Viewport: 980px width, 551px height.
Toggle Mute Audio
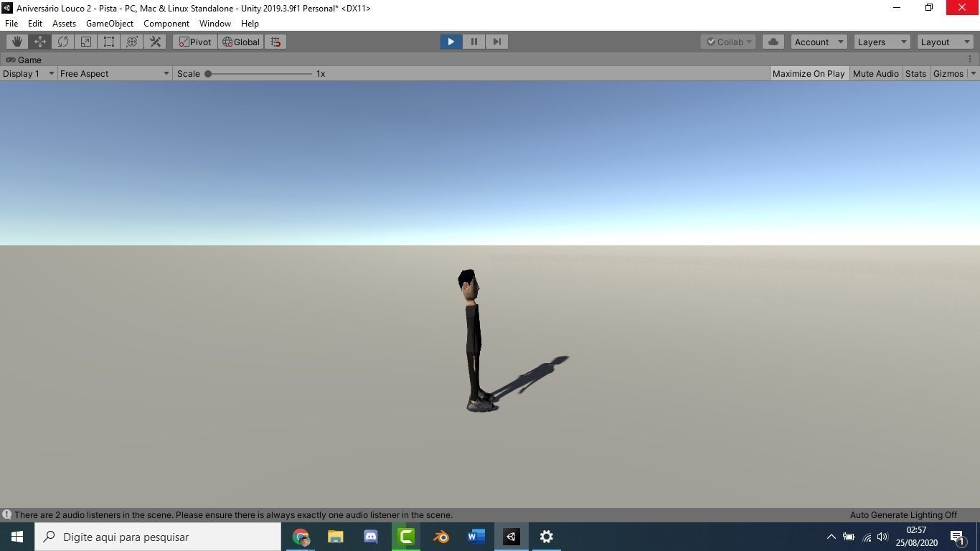click(875, 73)
